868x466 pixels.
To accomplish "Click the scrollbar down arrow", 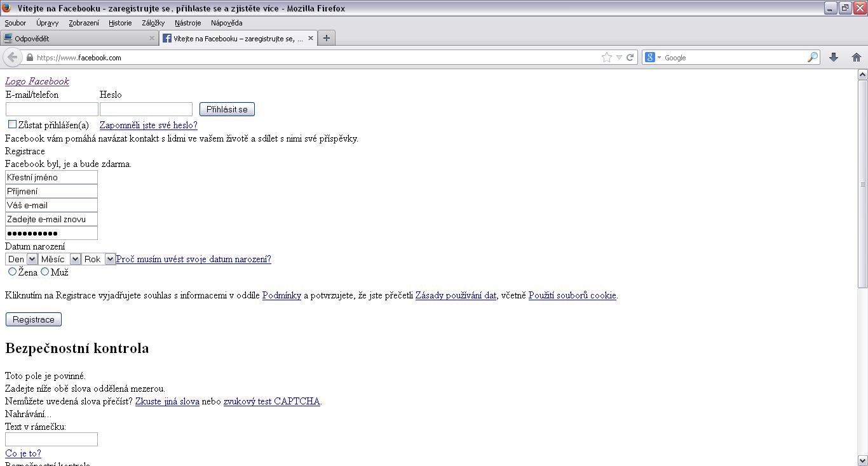I will point(862,460).
